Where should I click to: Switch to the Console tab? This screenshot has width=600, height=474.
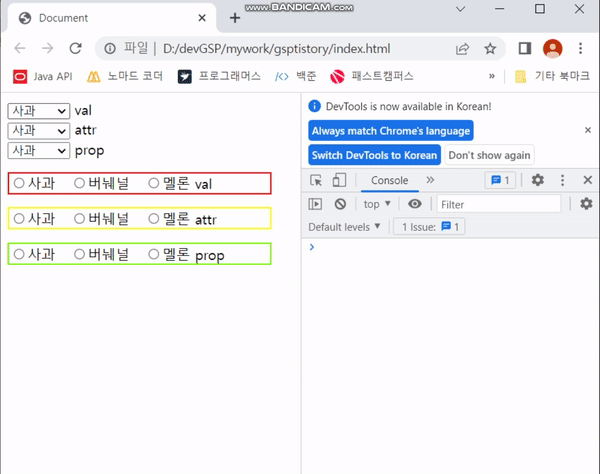pos(390,180)
